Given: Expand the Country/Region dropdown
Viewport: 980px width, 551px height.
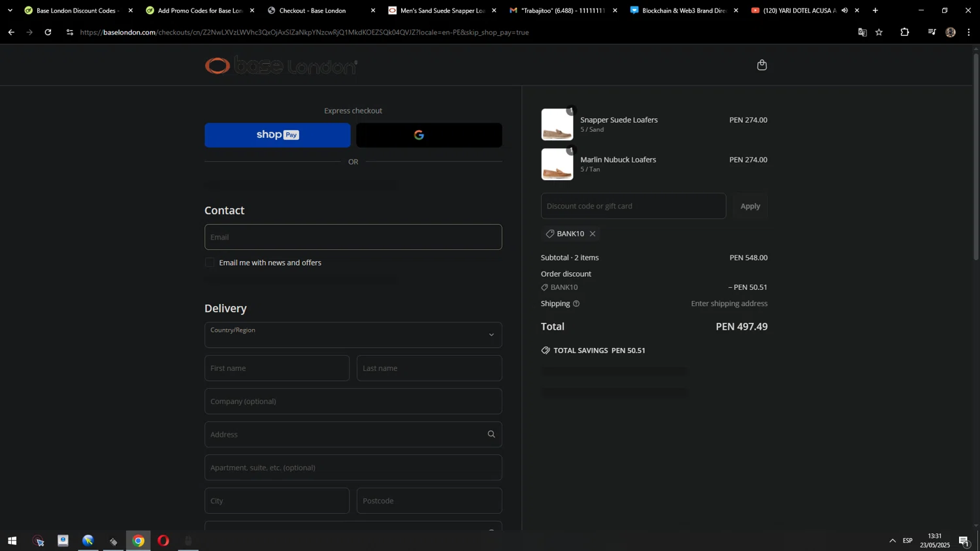Looking at the screenshot, I should tap(353, 335).
